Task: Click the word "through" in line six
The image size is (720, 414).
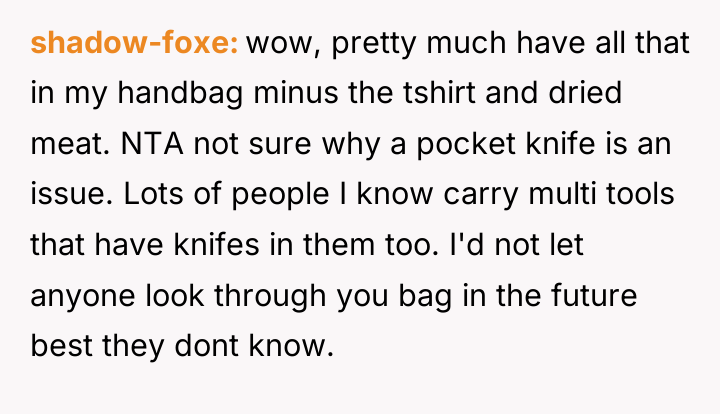Action: [270, 296]
